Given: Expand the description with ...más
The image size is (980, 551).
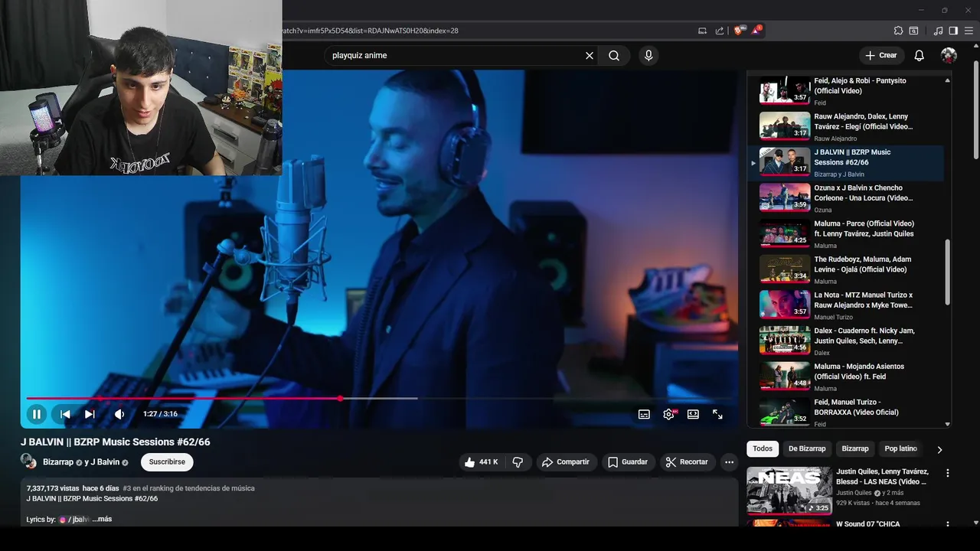Looking at the screenshot, I should 102,520.
